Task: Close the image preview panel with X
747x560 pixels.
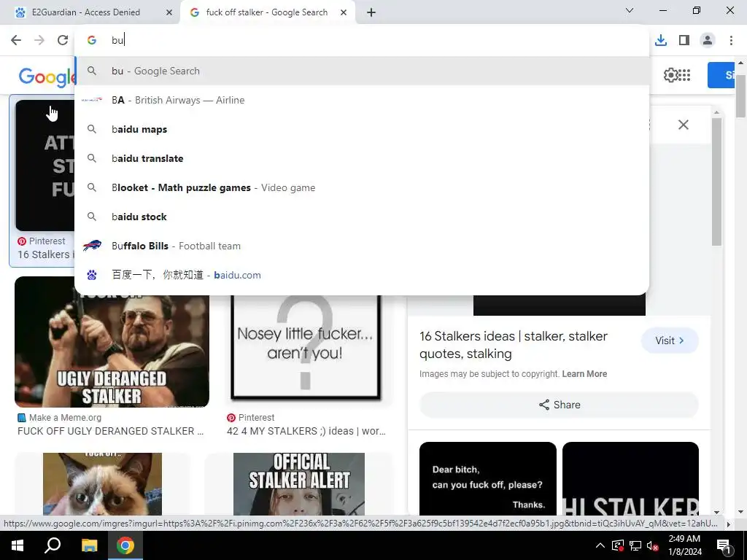Action: click(683, 125)
